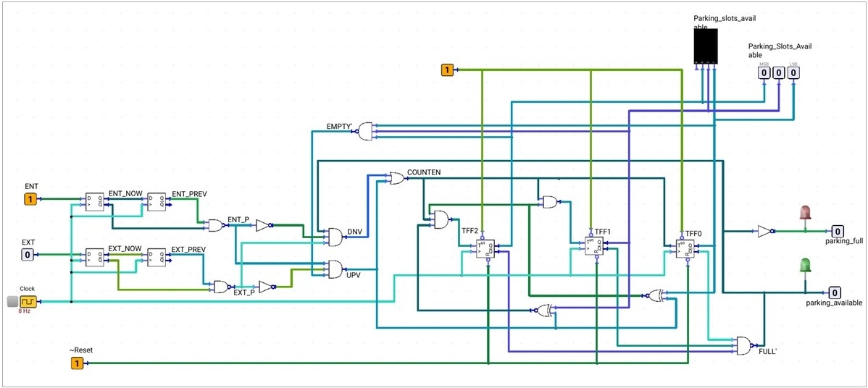Click the ENT_NOW label
Screen dimensions: 868x388
coord(125,194)
